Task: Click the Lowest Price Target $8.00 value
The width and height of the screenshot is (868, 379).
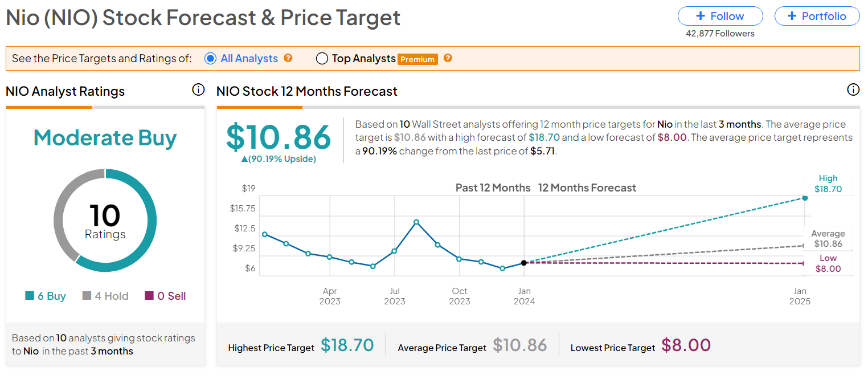Action: (686, 345)
